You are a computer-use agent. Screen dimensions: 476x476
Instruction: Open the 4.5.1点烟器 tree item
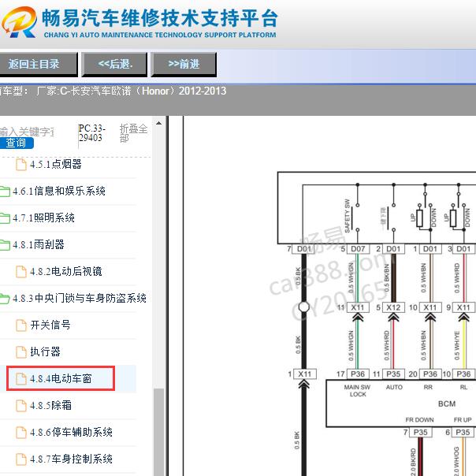click(55, 164)
